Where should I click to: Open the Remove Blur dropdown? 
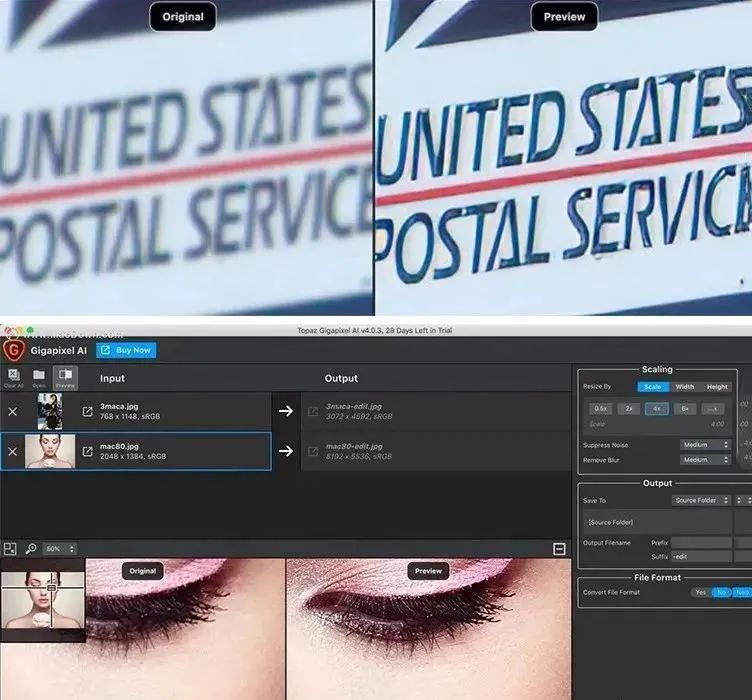pyautogui.click(x=706, y=460)
